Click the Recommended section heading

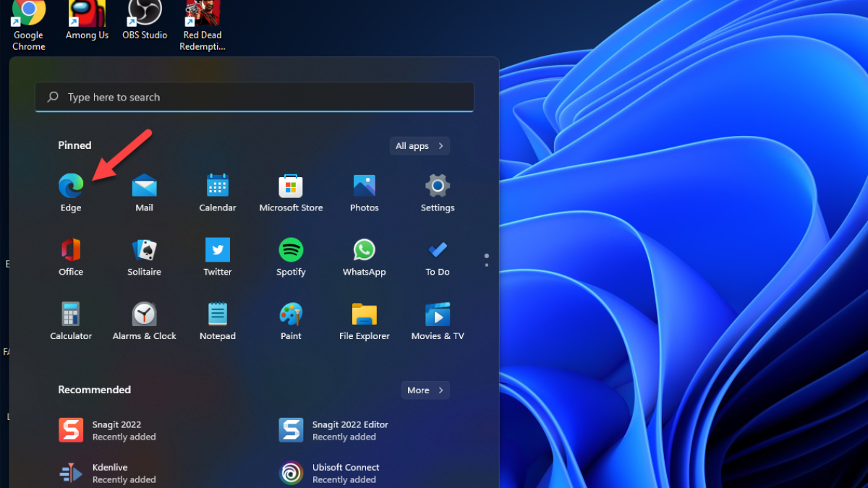95,390
